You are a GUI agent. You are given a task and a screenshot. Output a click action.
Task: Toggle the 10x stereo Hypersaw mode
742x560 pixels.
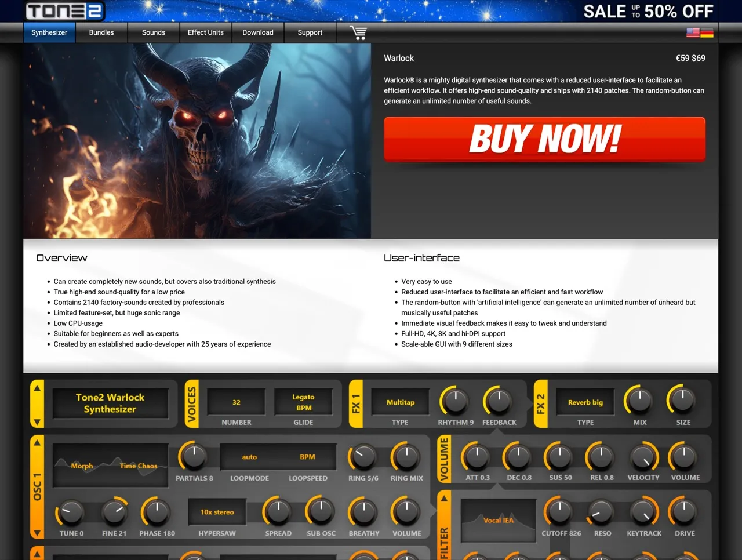click(x=217, y=512)
